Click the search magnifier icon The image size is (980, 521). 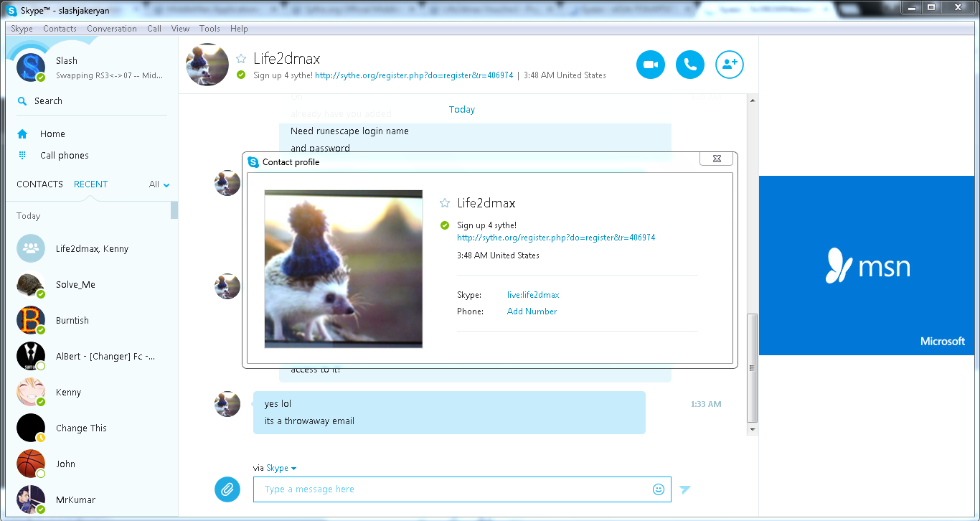pyautogui.click(x=22, y=101)
